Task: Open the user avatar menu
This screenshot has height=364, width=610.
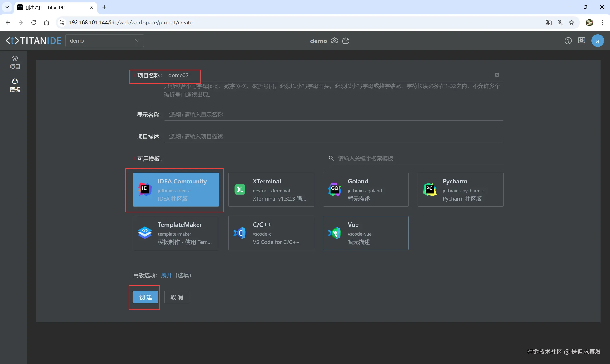Action: click(x=597, y=41)
